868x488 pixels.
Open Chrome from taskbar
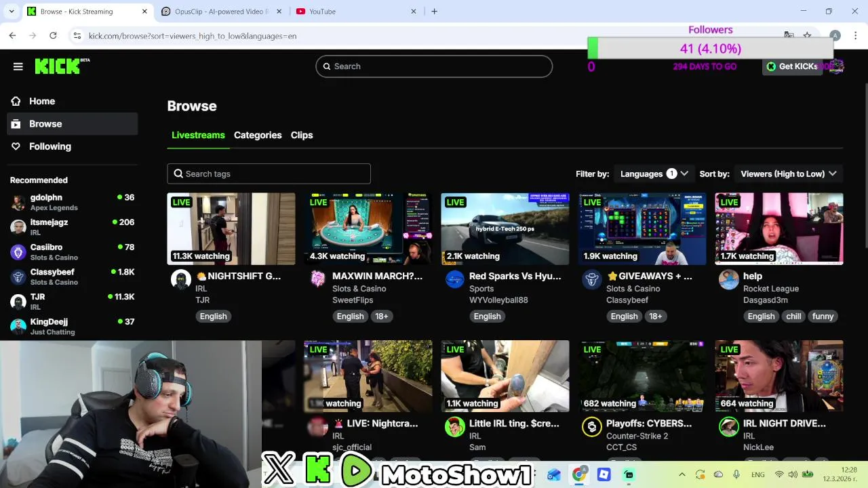point(578,475)
